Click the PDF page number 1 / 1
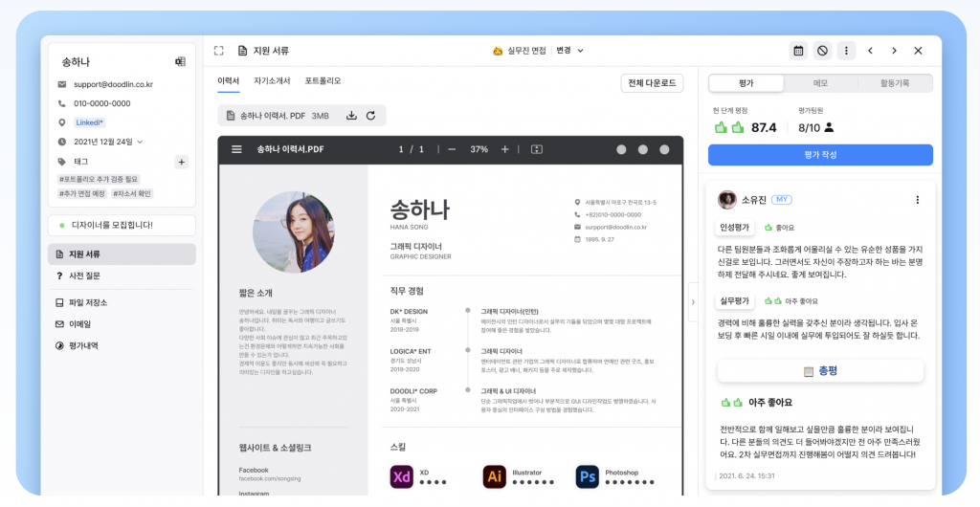 click(412, 149)
